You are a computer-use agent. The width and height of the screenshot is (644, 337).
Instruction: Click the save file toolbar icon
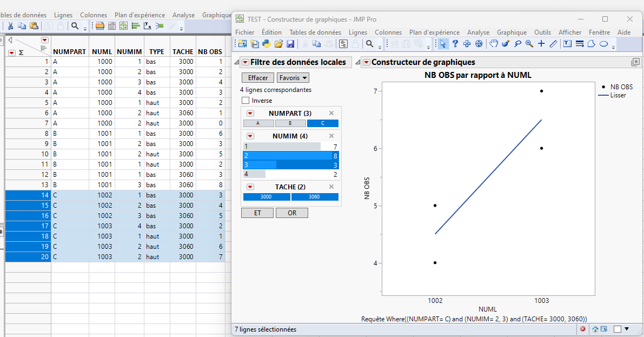(290, 43)
